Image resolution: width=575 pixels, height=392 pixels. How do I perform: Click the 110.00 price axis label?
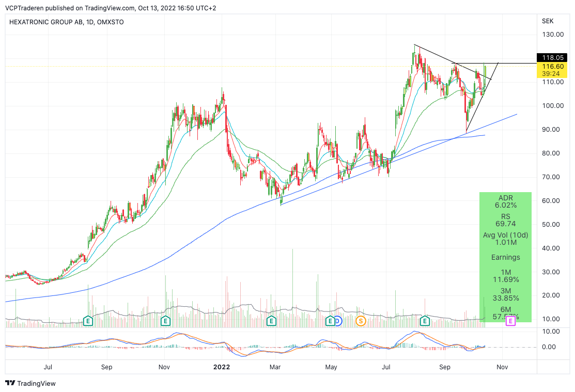click(553, 82)
